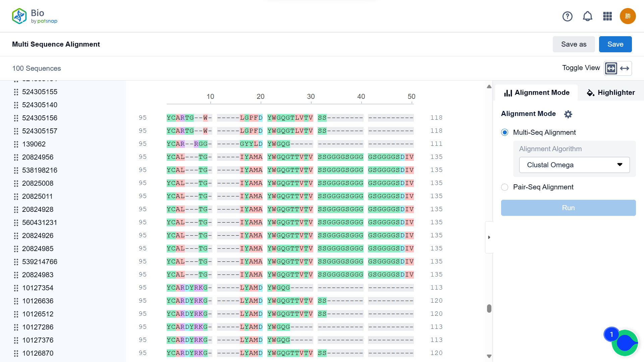
Task: Click the Save button
Action: click(615, 44)
